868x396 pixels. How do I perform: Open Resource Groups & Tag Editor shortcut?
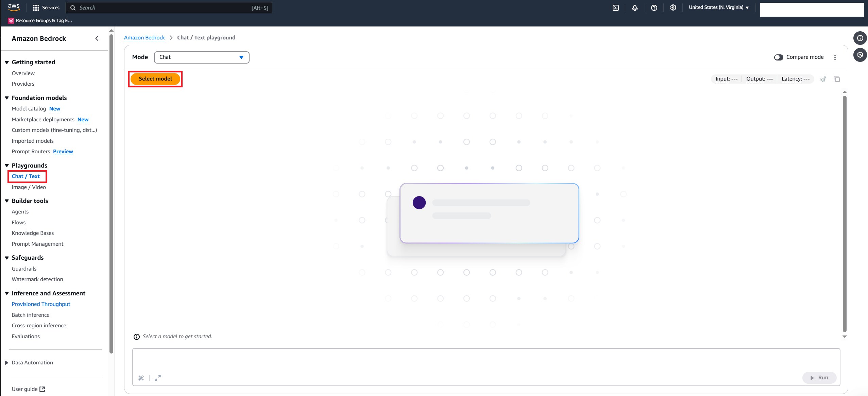[x=40, y=20]
